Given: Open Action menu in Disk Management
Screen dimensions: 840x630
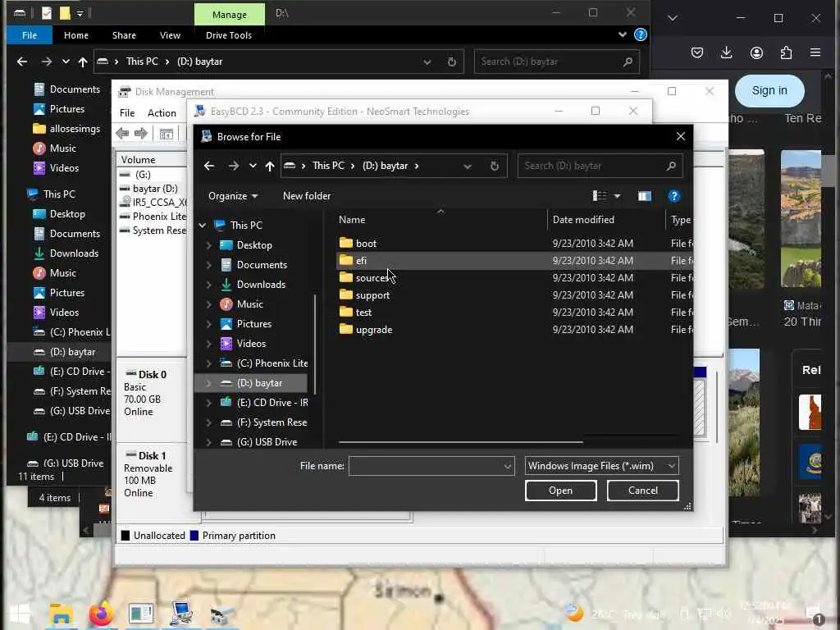Looking at the screenshot, I should (162, 113).
